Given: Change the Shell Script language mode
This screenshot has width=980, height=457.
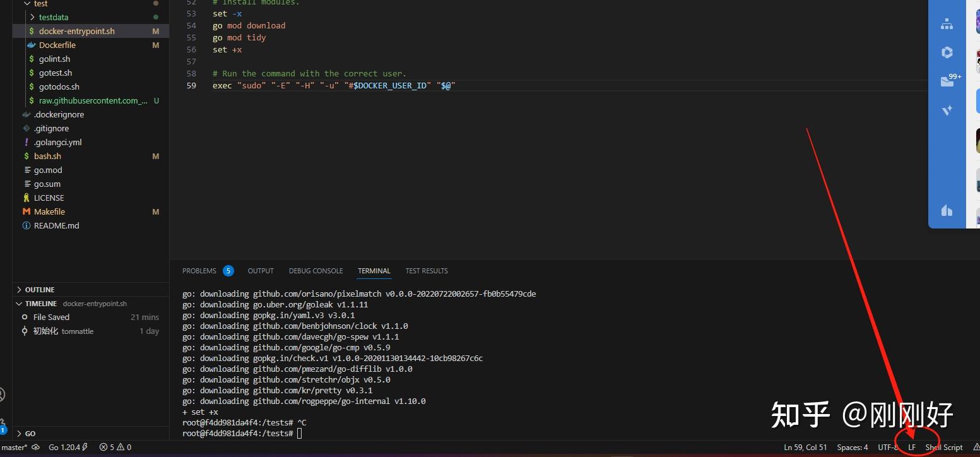Looking at the screenshot, I should (x=945, y=447).
